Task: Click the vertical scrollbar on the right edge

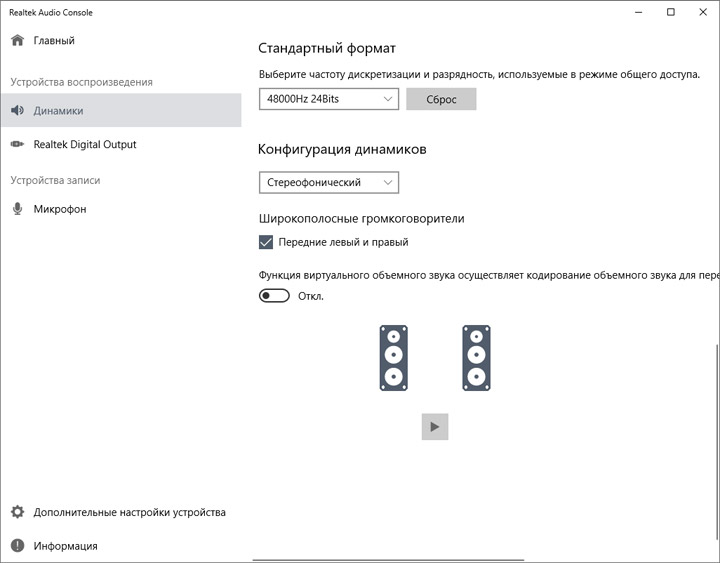Action: 716,440
